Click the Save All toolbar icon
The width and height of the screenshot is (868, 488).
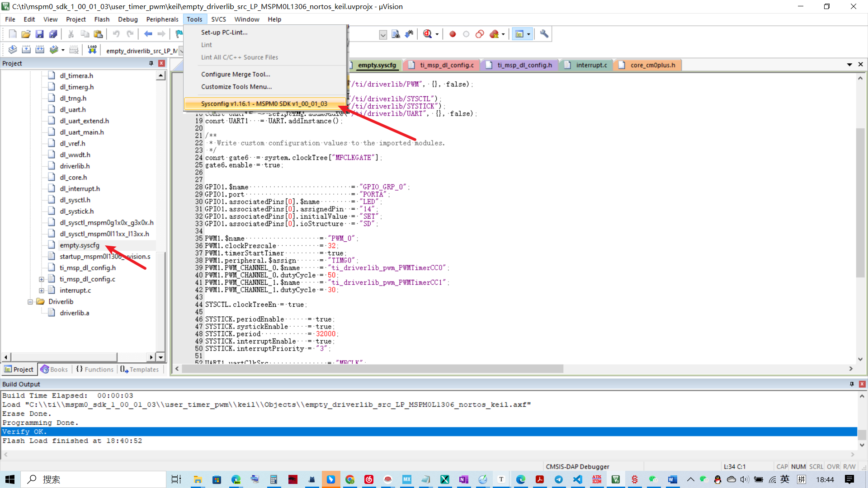pos(53,34)
